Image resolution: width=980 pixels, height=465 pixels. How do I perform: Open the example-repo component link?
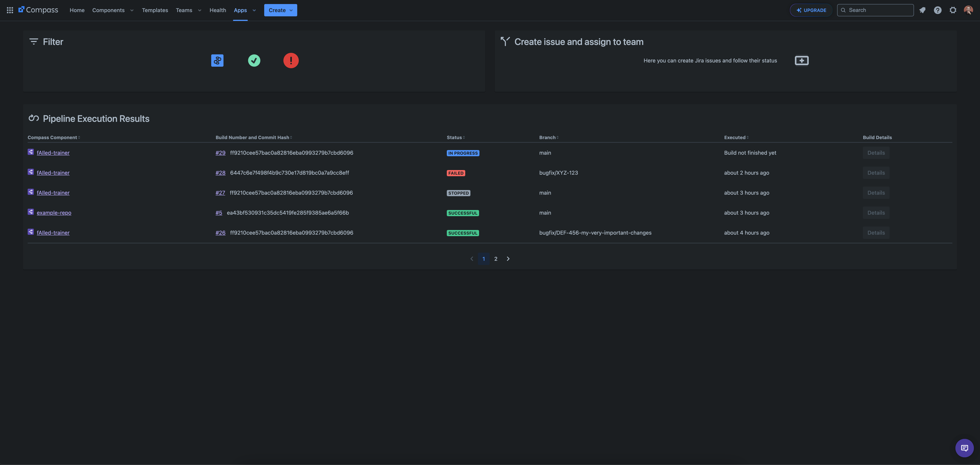click(x=54, y=213)
